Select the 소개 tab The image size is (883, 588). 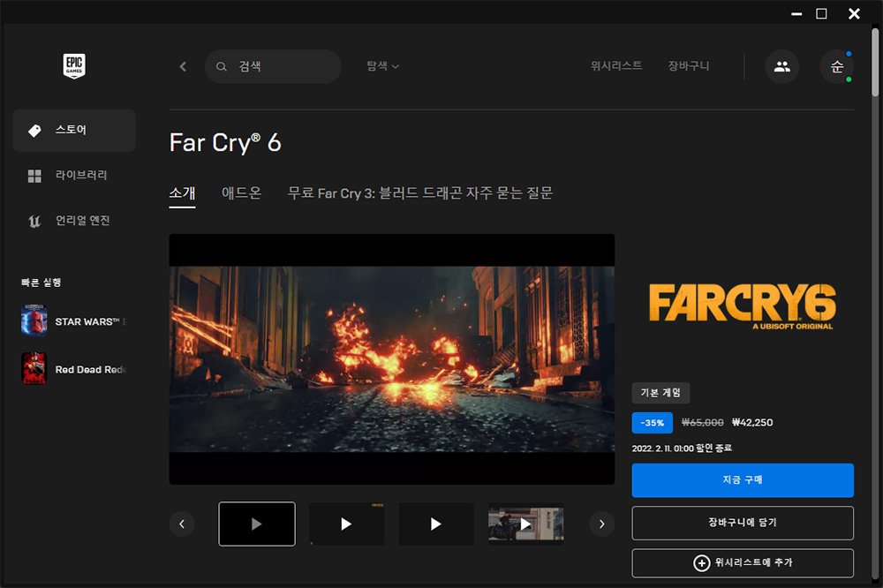[x=182, y=193]
